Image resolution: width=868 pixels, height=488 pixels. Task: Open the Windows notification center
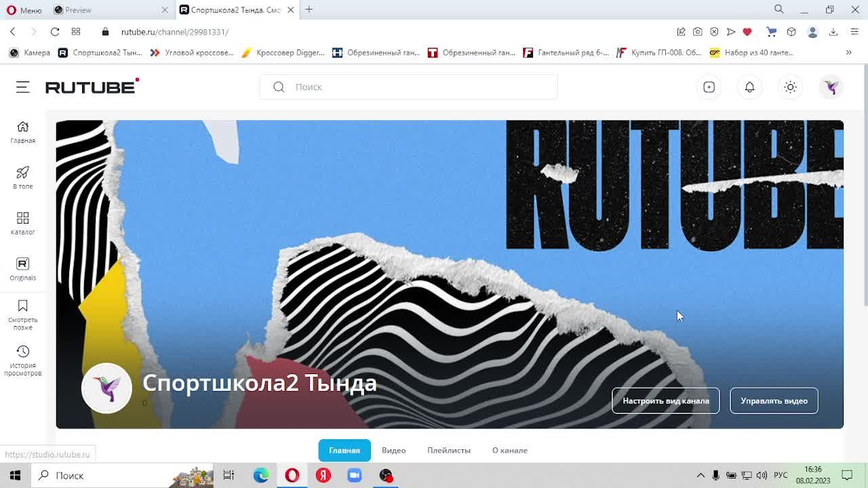[x=847, y=475]
